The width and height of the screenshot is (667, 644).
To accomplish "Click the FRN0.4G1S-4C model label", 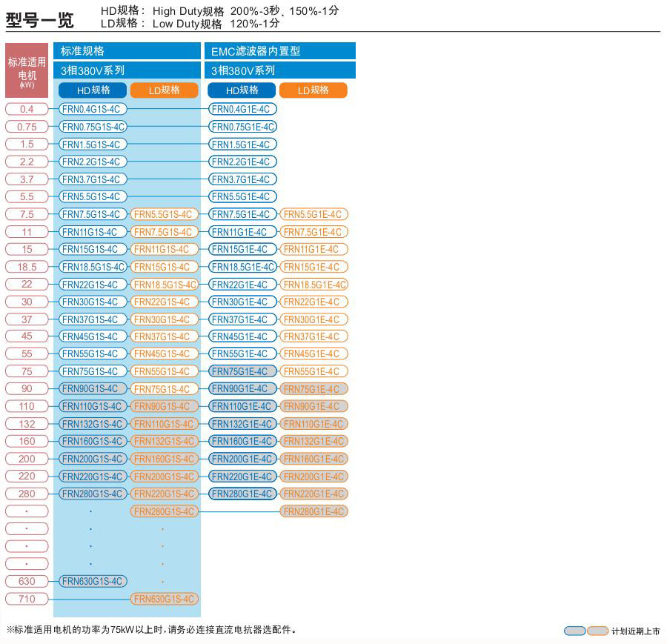I will tap(92, 109).
